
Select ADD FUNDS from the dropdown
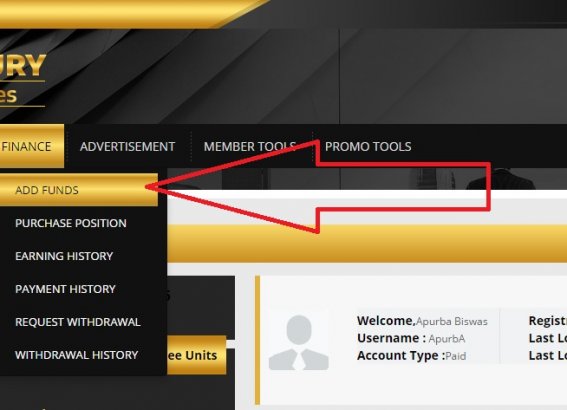[x=79, y=190]
